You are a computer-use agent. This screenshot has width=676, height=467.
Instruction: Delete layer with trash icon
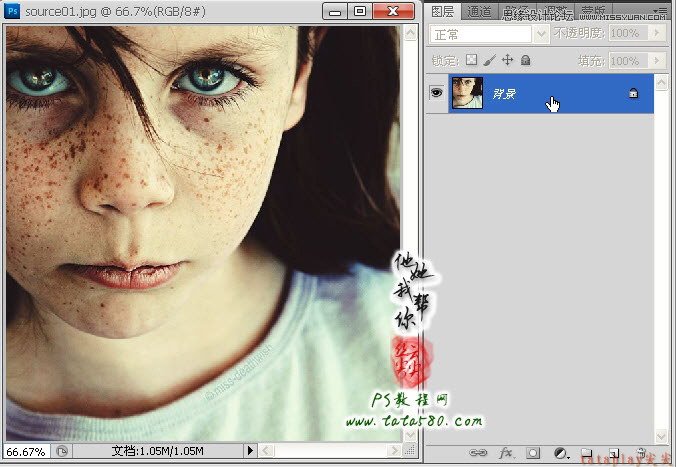[641, 452]
